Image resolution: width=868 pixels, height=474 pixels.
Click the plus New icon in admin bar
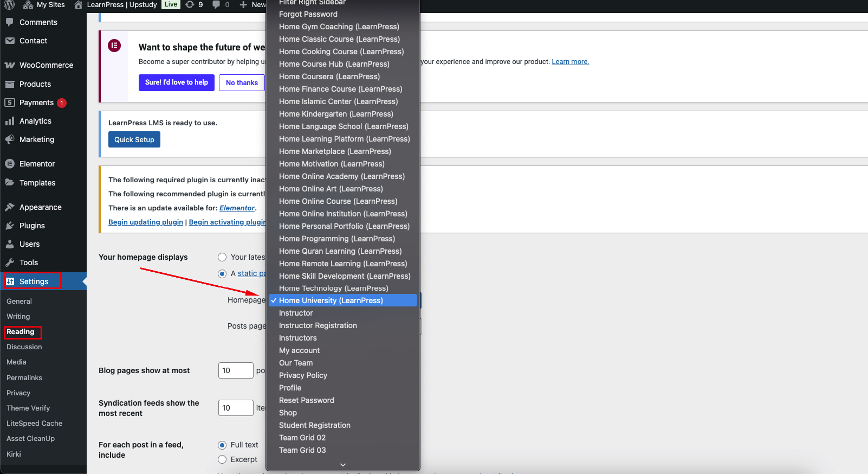tap(243, 5)
